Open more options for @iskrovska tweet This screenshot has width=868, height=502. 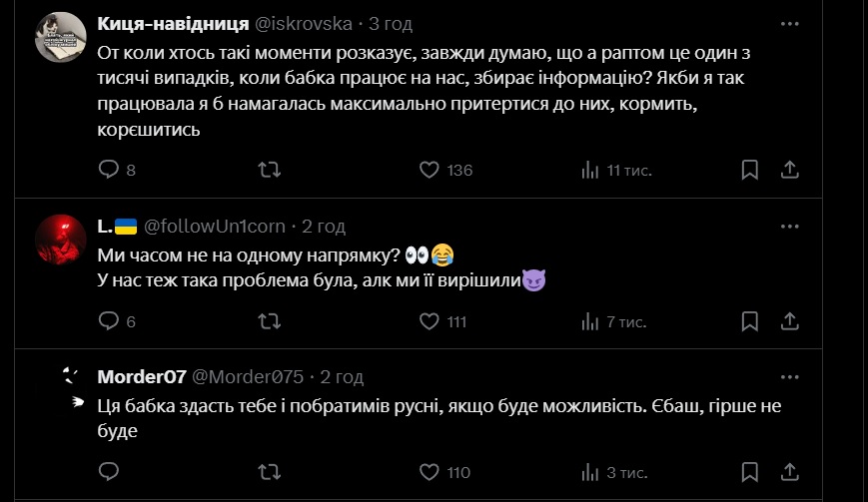(x=789, y=23)
